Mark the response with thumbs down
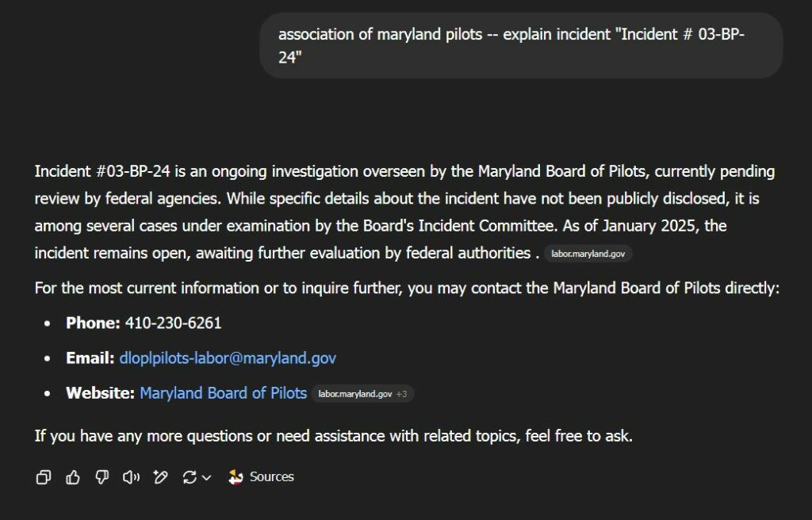812x520 pixels. pos(102,477)
